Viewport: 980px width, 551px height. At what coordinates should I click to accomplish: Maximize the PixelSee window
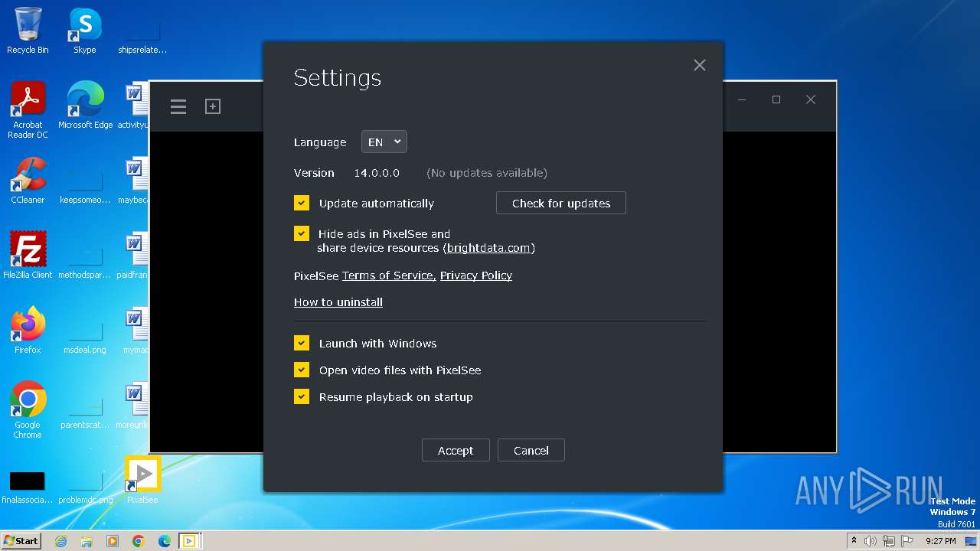776,99
